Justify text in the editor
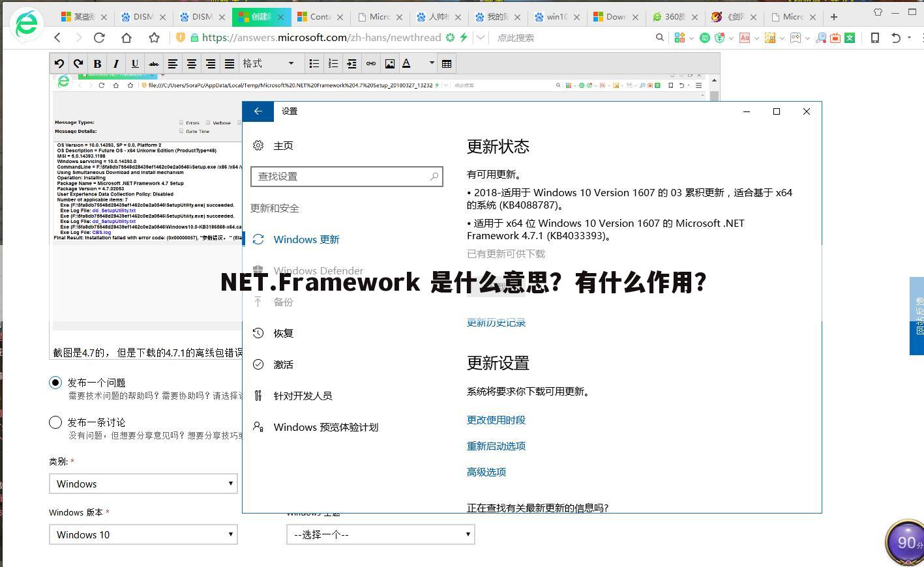This screenshot has height=567, width=924. click(x=230, y=63)
